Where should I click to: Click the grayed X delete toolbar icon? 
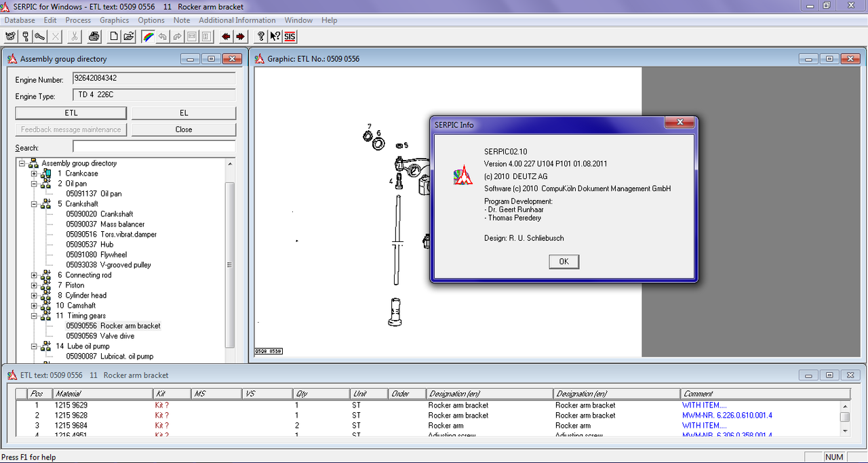pyautogui.click(x=56, y=37)
